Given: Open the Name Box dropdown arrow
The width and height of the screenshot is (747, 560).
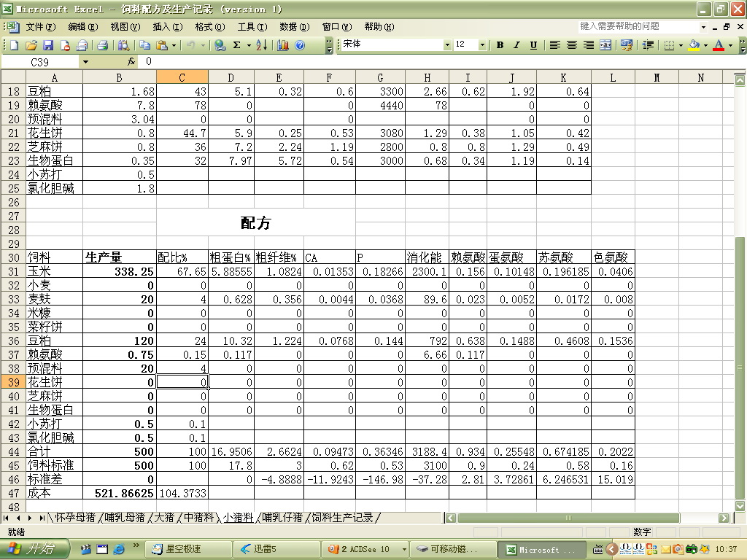Looking at the screenshot, I should (85, 62).
